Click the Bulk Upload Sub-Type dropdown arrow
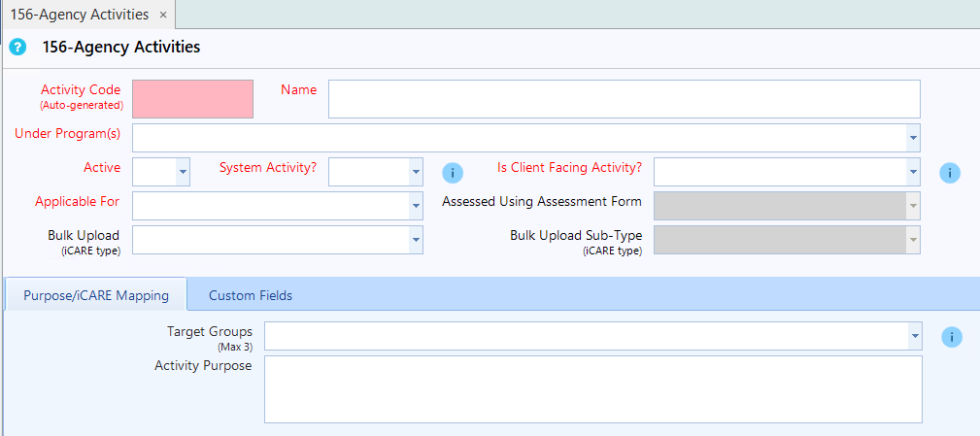The height and width of the screenshot is (436, 980). tap(913, 240)
